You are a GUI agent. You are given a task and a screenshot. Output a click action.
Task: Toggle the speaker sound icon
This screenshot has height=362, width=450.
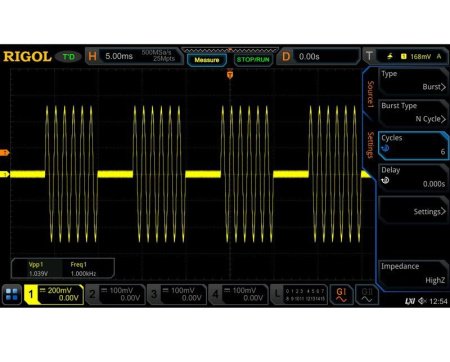tap(422, 301)
